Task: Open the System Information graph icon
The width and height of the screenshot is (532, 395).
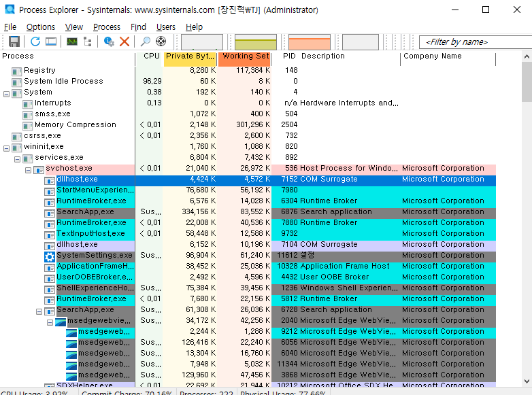Action: point(72,41)
